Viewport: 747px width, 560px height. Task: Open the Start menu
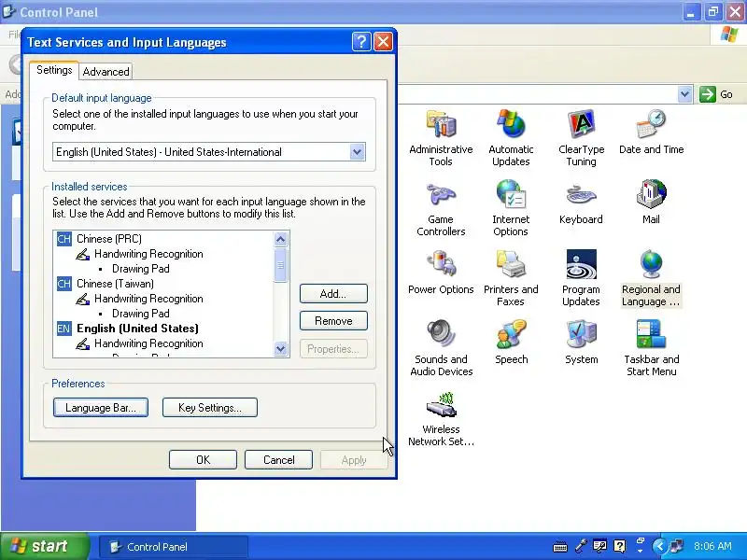coord(45,546)
